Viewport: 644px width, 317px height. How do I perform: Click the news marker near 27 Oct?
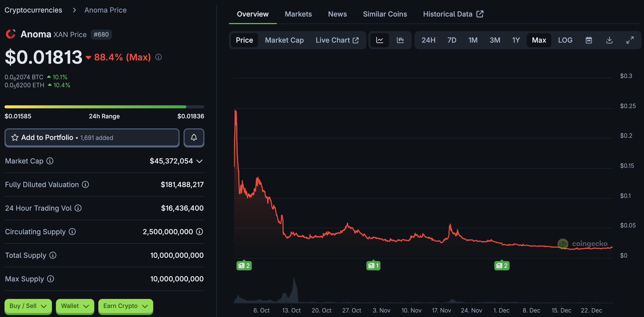[373, 266]
